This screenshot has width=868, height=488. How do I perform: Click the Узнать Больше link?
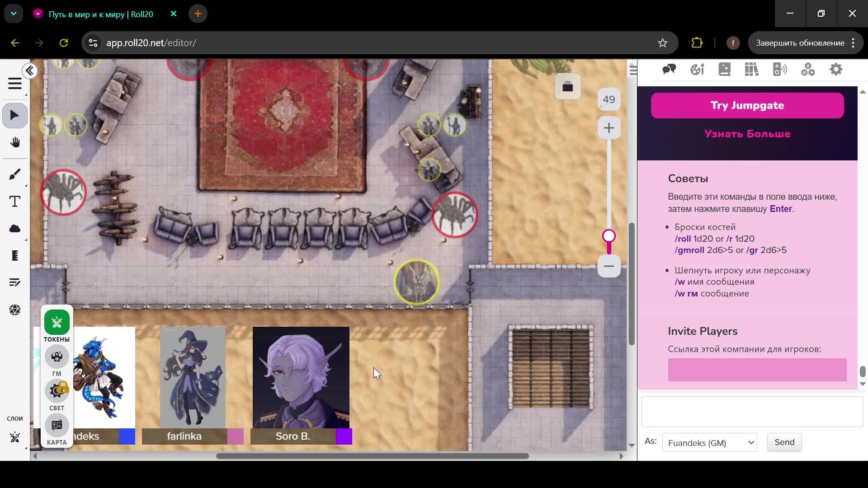pos(747,134)
